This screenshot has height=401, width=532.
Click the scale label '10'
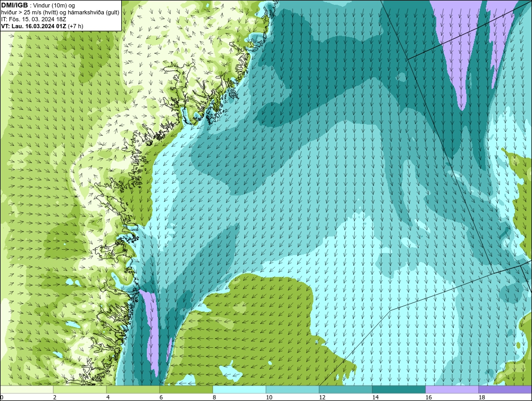(269, 397)
